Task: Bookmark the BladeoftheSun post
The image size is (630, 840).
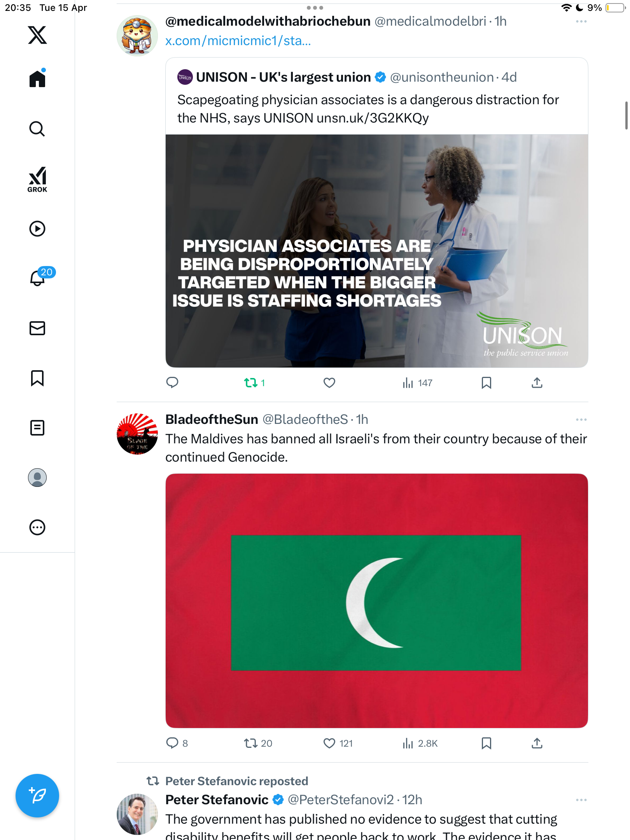Action: [x=486, y=743]
